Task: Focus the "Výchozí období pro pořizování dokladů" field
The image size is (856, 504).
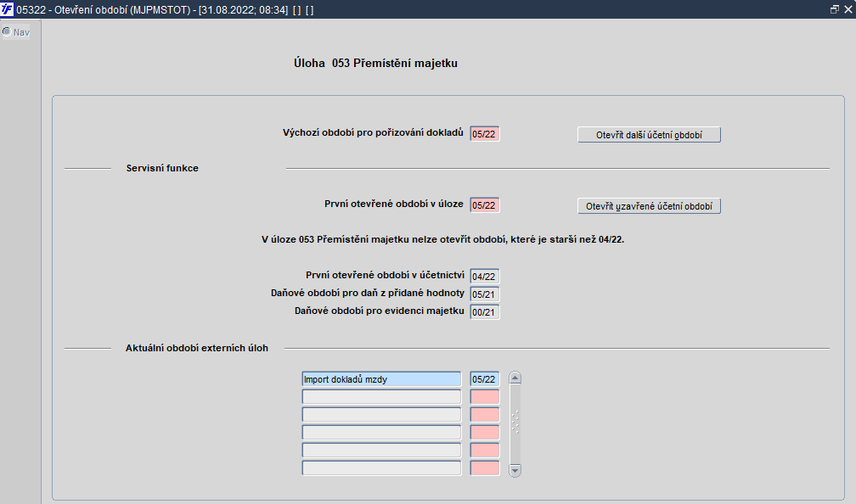Action: click(x=484, y=134)
